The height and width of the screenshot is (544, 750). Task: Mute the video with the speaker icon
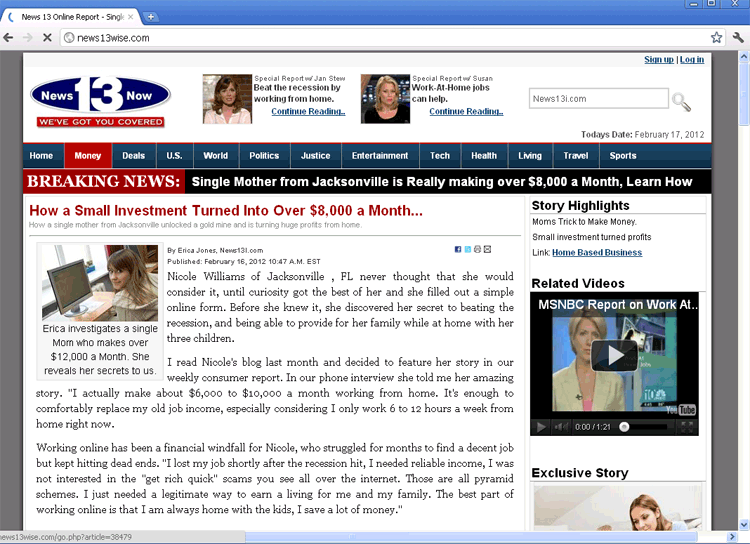coord(560,426)
